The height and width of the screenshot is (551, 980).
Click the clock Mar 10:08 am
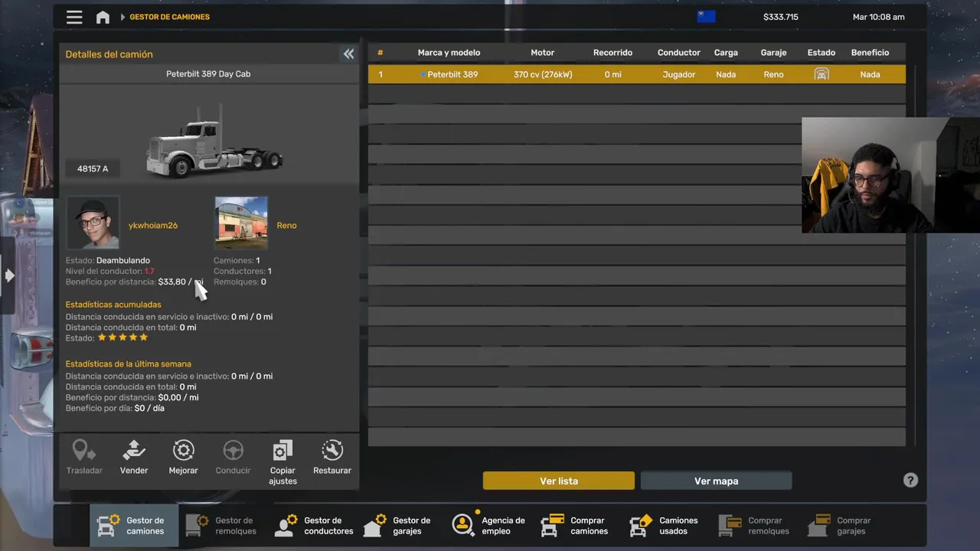click(x=878, y=17)
